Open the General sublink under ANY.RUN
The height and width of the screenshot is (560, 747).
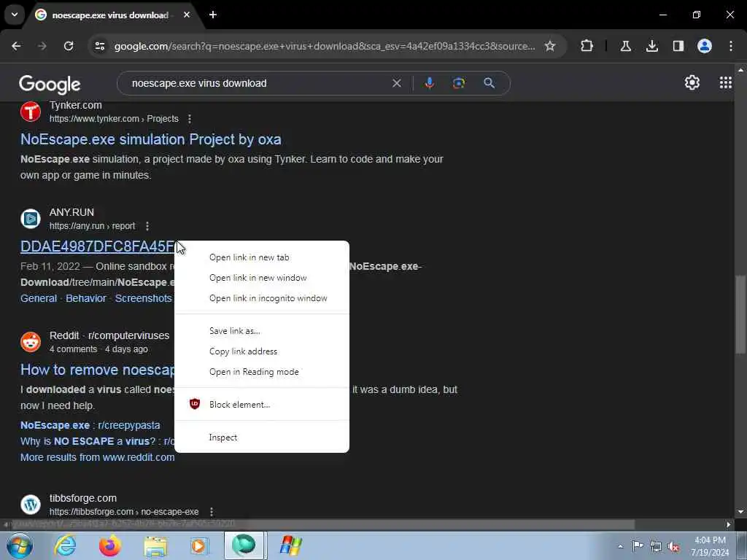click(39, 298)
